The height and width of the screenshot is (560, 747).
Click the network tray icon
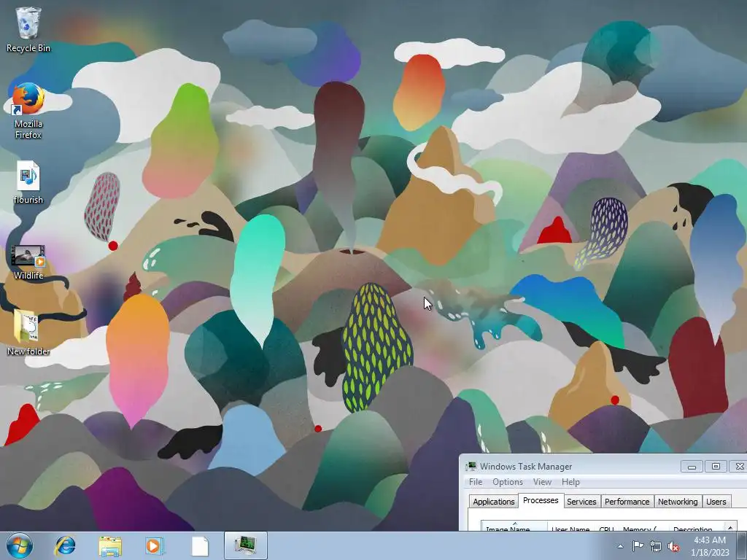click(x=656, y=546)
